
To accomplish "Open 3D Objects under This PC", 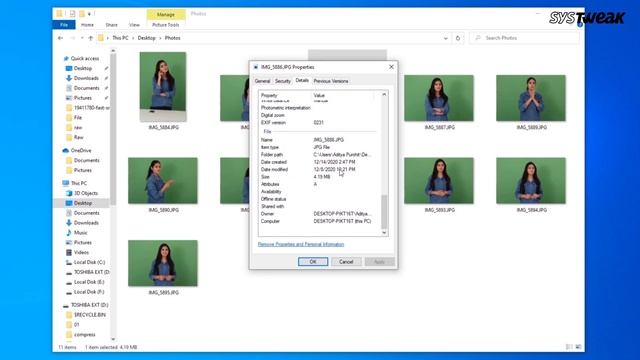I will 85,193.
